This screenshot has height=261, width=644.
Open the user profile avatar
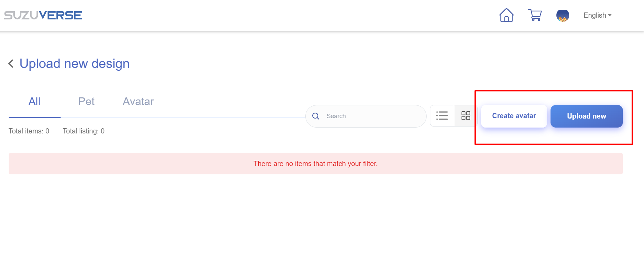click(563, 16)
